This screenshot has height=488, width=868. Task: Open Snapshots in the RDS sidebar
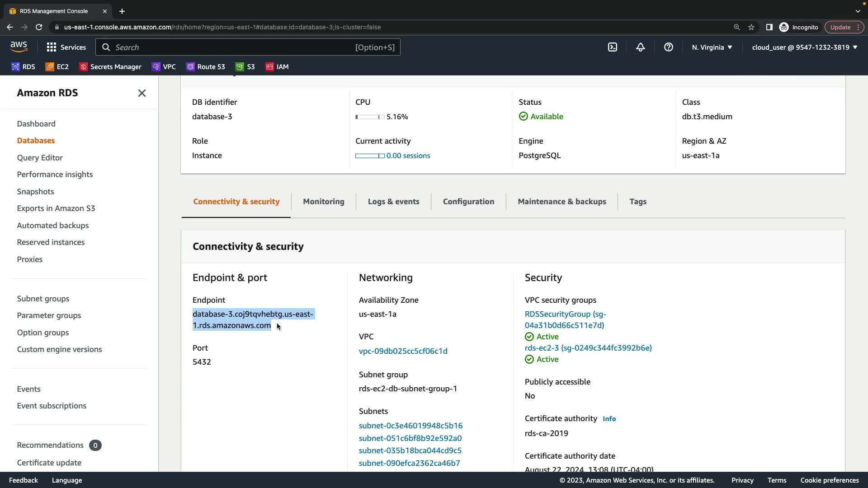[35, 192]
